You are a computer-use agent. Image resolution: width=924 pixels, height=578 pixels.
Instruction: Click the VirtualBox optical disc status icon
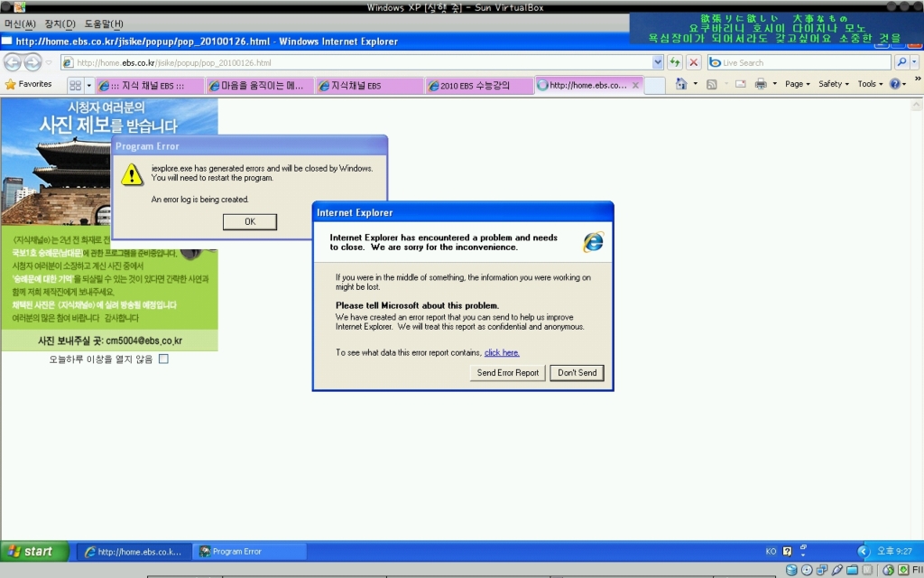click(x=807, y=570)
